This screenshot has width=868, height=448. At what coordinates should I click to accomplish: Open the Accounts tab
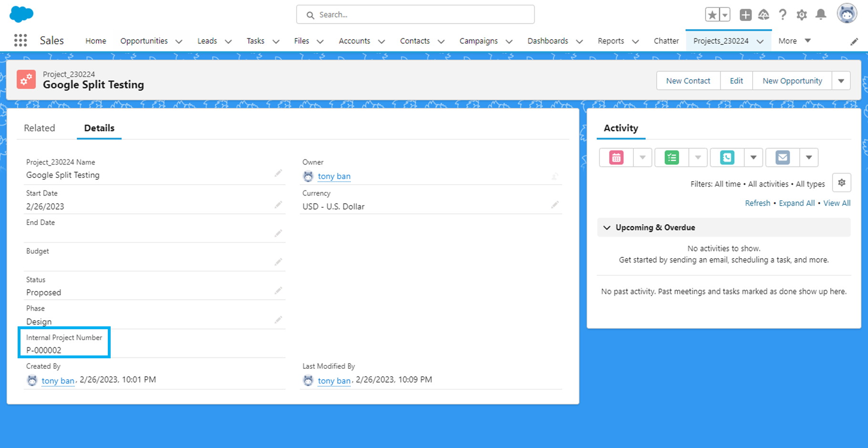pos(354,41)
